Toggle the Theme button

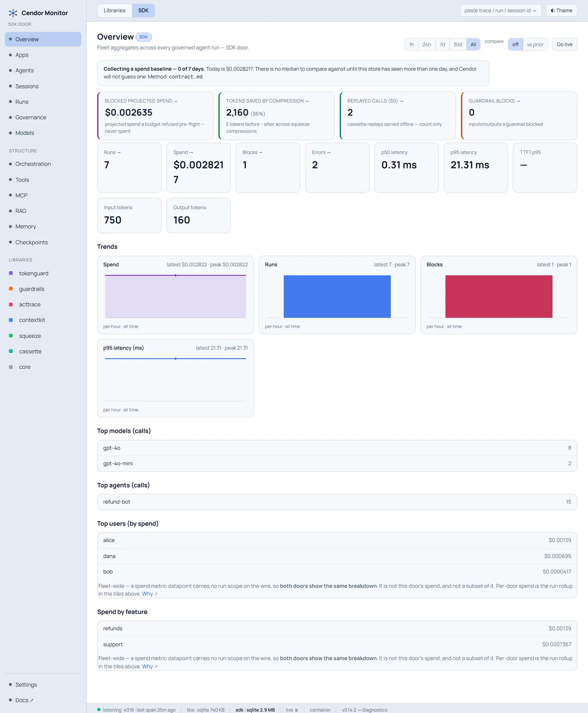coord(561,11)
